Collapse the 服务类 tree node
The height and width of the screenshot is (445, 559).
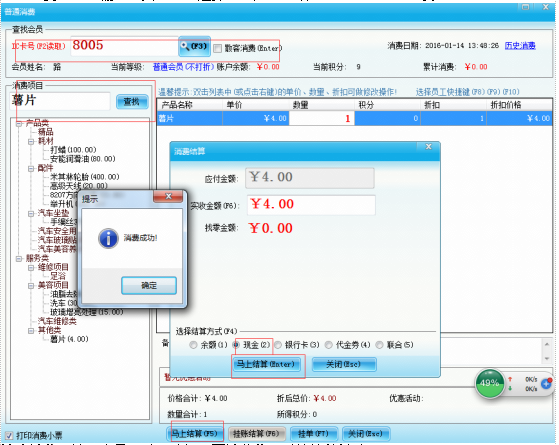(x=19, y=259)
